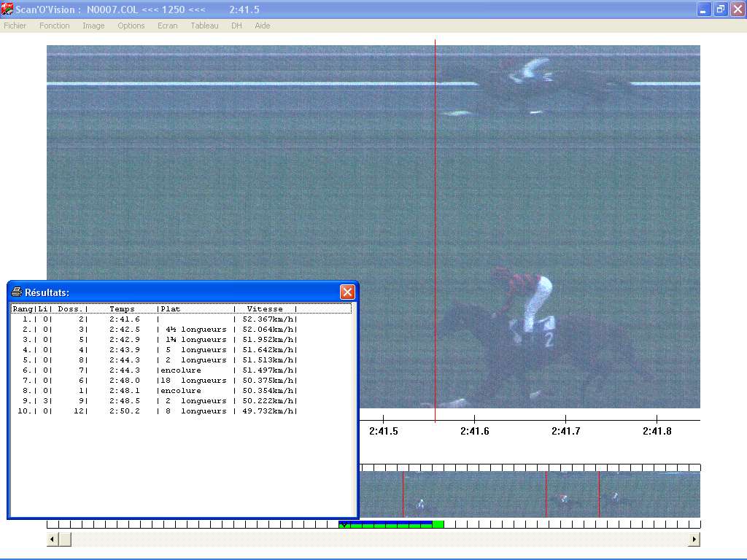Image resolution: width=747 pixels, height=560 pixels.
Task: Click the printer icon in Résultats title bar
Action: click(17, 292)
